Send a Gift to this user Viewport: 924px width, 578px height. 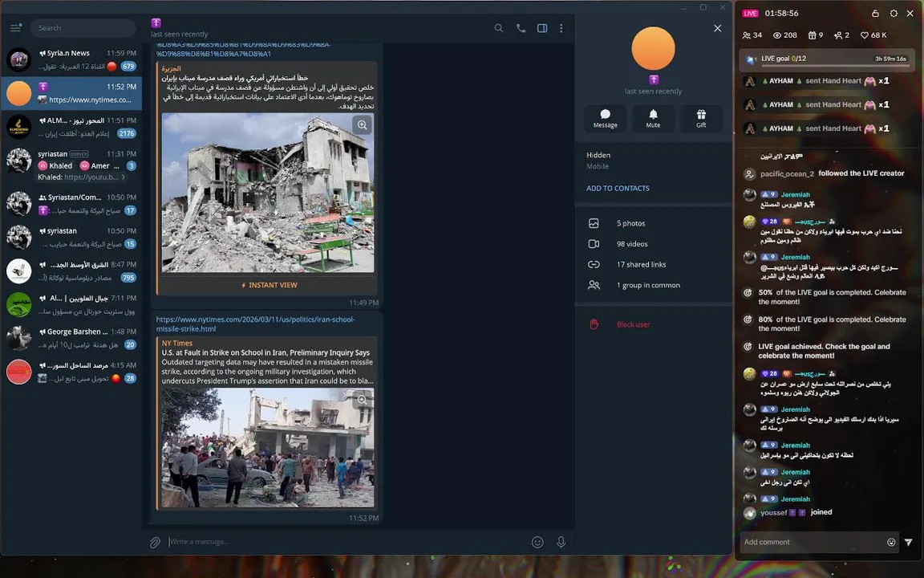pos(701,119)
